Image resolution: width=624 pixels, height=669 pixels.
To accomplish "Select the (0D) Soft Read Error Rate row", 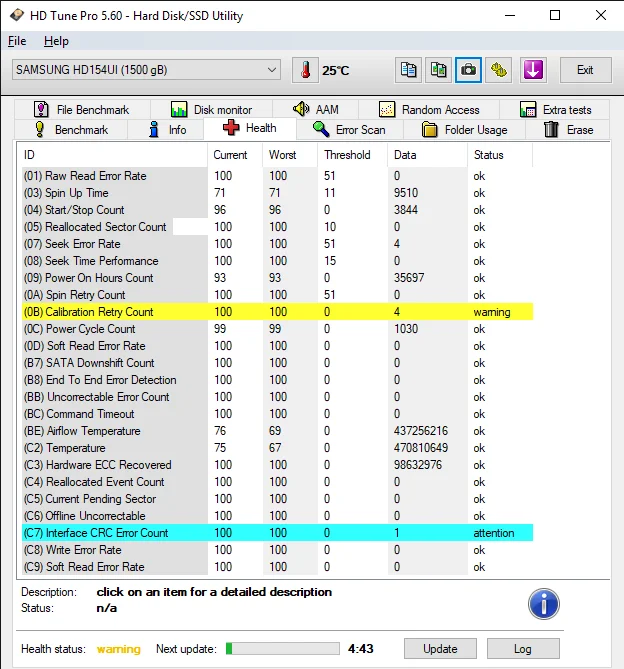I will coord(277,346).
